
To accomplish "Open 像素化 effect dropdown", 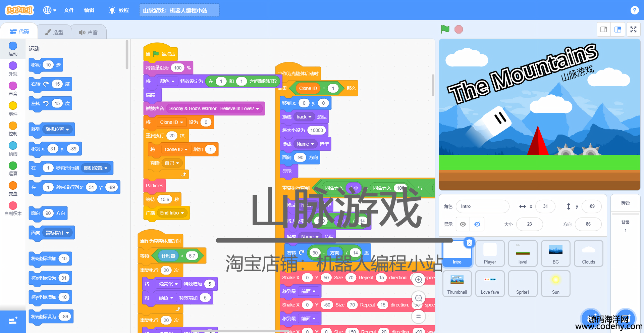I will pyautogui.click(x=168, y=284).
